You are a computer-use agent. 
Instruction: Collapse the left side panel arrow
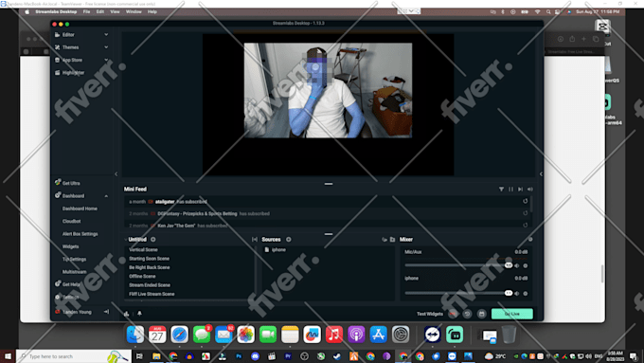(x=116, y=173)
